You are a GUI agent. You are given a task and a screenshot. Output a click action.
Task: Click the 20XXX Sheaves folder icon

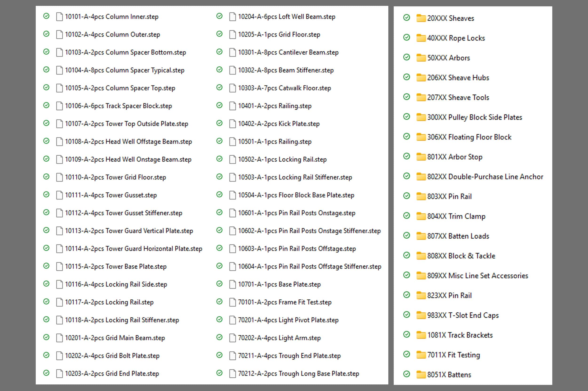[x=421, y=18]
